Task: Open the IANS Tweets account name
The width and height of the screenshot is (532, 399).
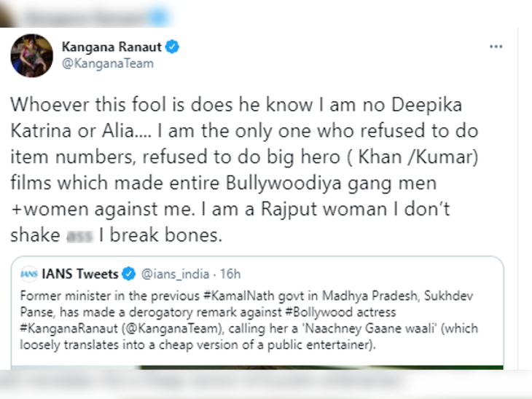Action: tap(79, 274)
